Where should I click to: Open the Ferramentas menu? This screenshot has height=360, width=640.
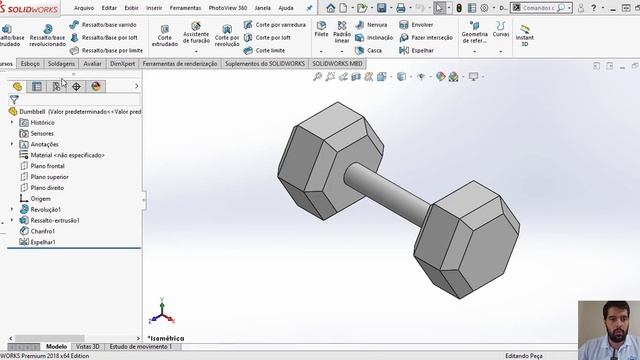coord(185,8)
